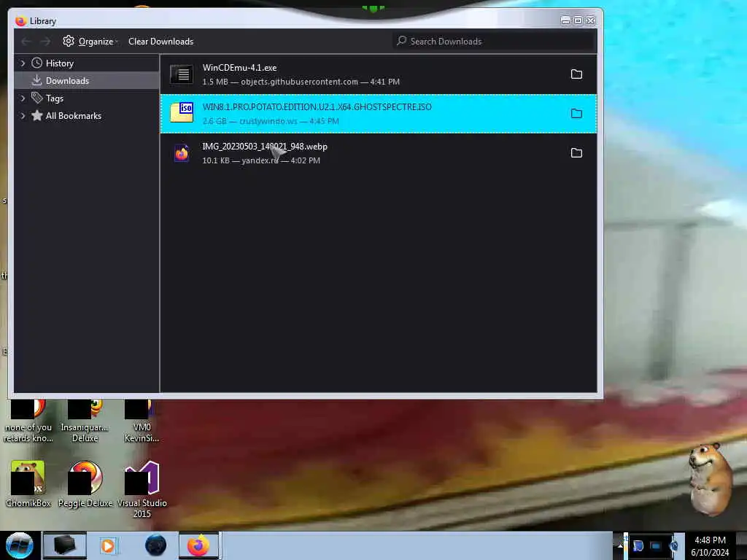Select the WIN8.1.PRO.POTATO.EDITION ISO row
747x560 pixels.
[x=379, y=114]
